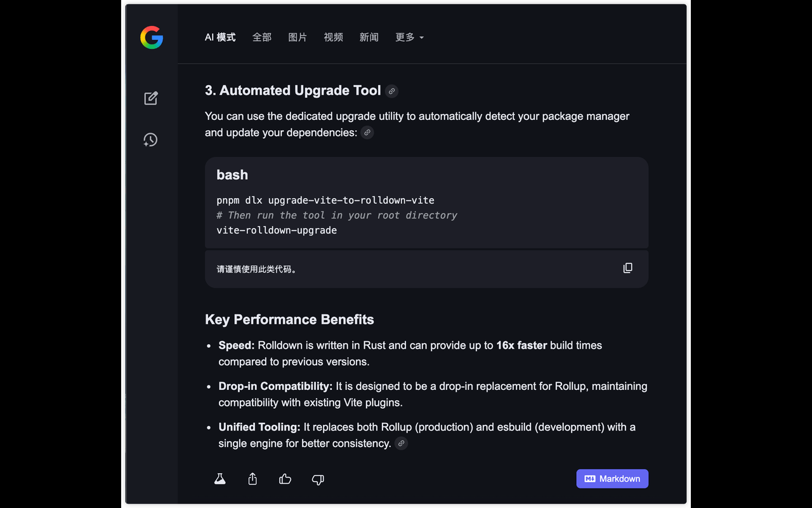Go to the 新闻 tab
812x508 pixels.
(x=369, y=37)
